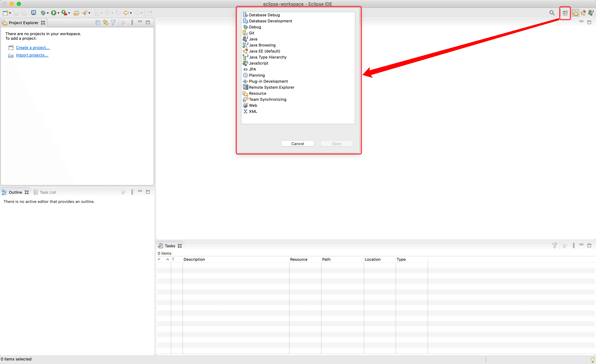Sort Tasks by Resource column

305,259
